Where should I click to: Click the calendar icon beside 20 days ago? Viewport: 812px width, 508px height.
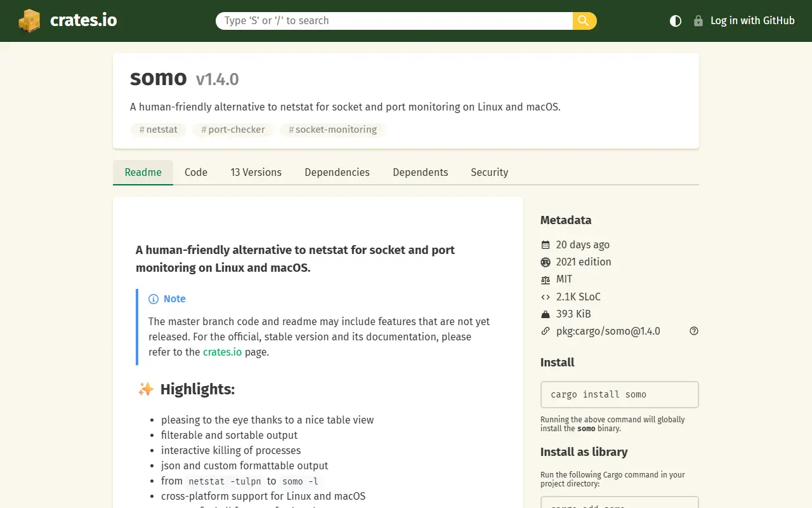coord(546,245)
